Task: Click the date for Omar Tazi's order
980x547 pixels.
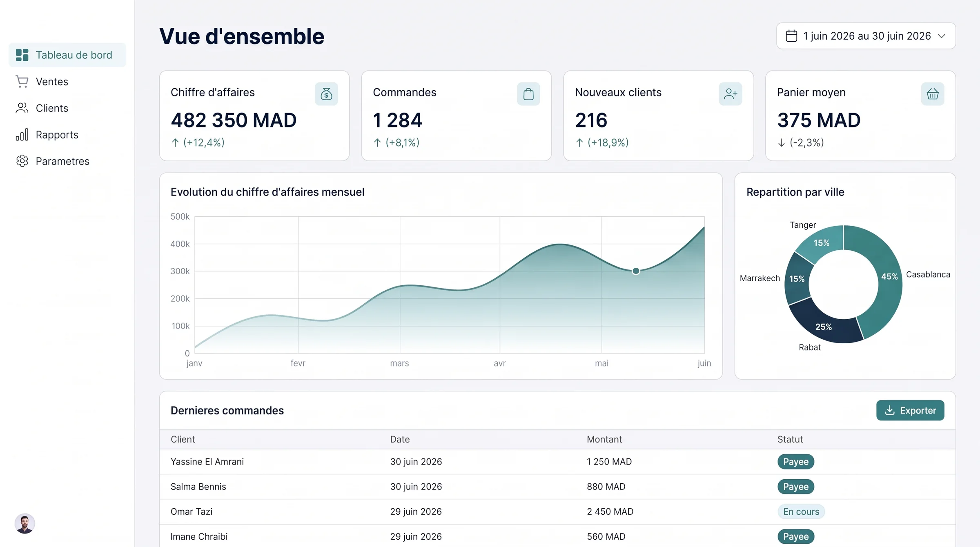Action: coord(416,511)
